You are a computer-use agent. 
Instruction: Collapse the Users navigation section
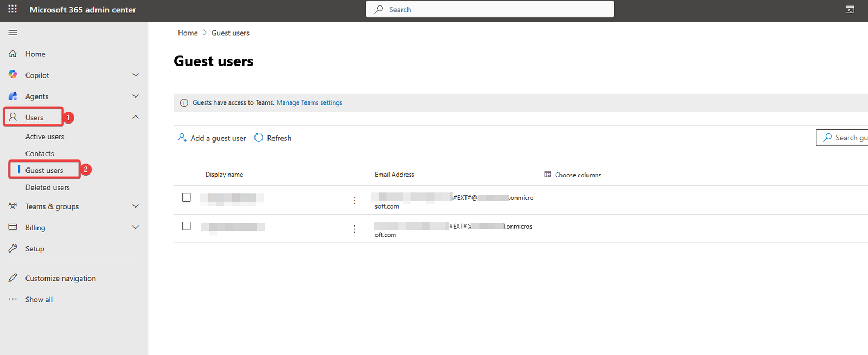pyautogui.click(x=136, y=117)
